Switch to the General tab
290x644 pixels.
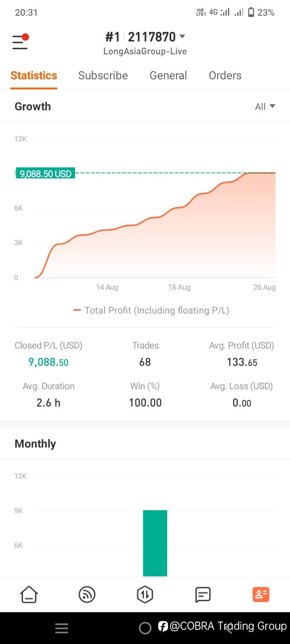pos(168,76)
